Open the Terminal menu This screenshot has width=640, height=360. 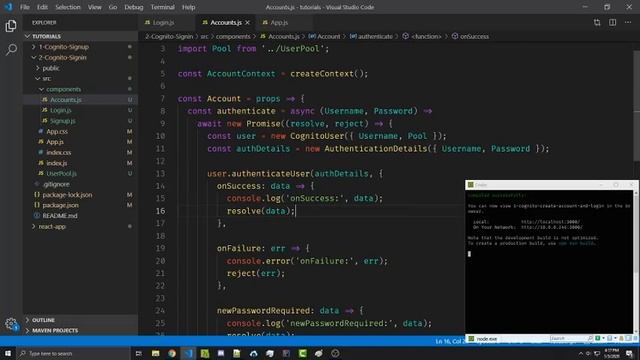click(162, 7)
